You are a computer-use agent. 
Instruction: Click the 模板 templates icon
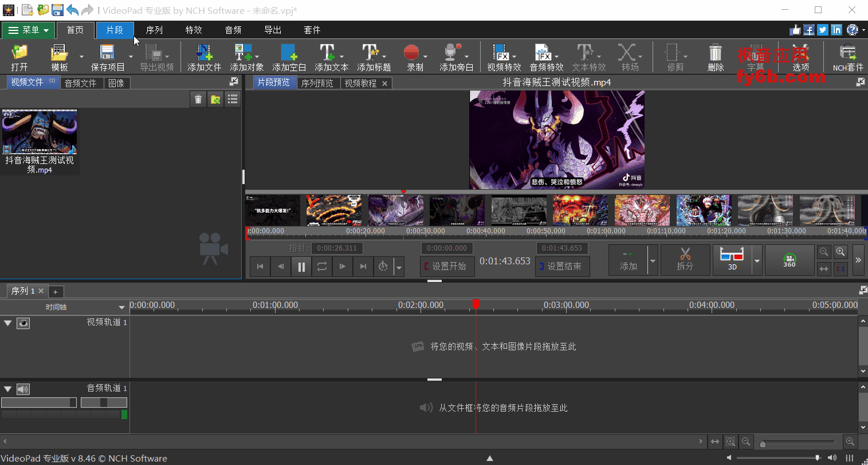[60, 57]
